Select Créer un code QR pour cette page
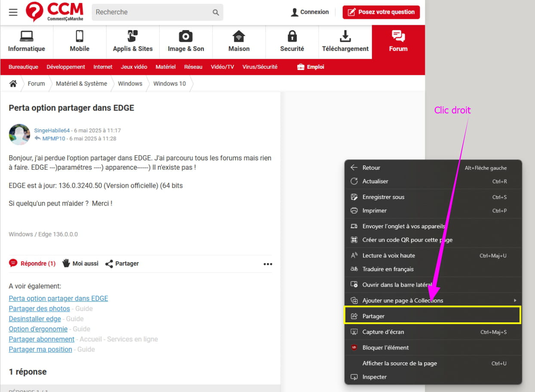Viewport: 535px width, 392px height. 433,240
